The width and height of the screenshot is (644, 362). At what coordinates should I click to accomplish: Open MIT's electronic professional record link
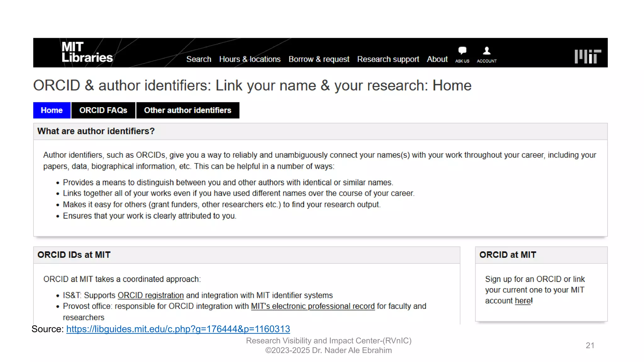click(x=313, y=306)
